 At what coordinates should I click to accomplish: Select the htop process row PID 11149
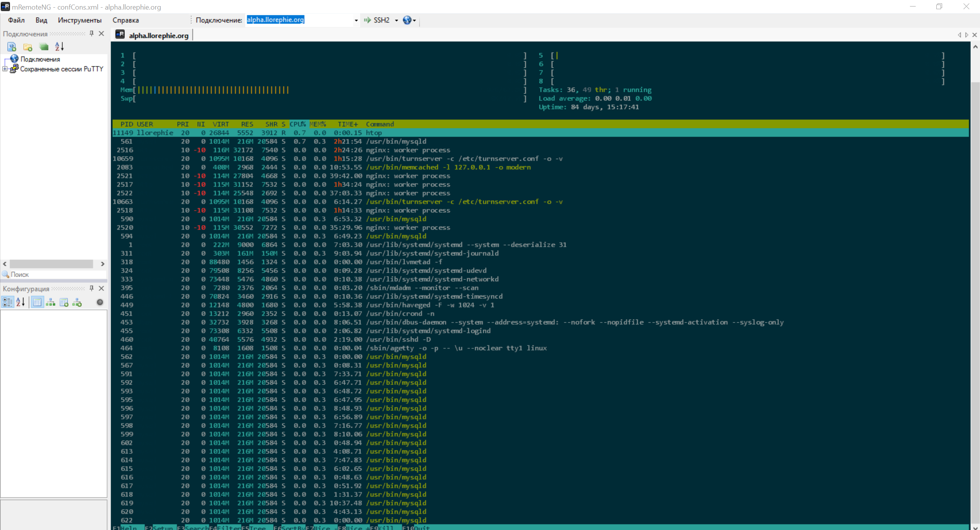(x=541, y=133)
